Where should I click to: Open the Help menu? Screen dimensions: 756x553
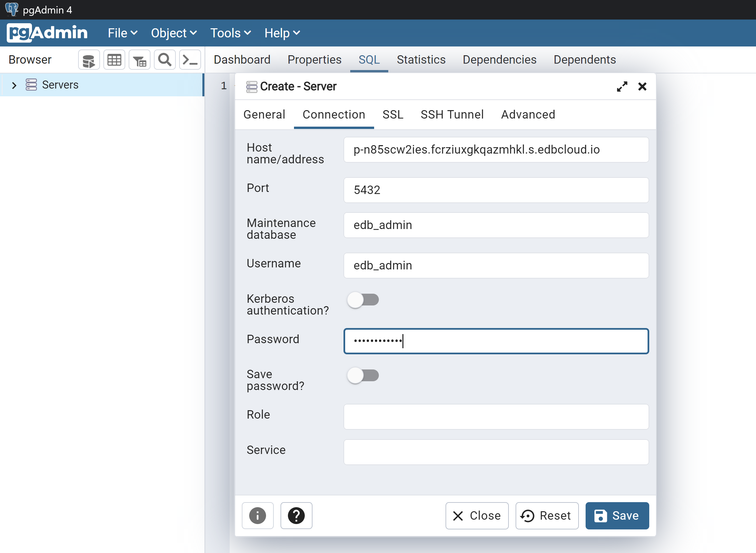pyautogui.click(x=282, y=33)
